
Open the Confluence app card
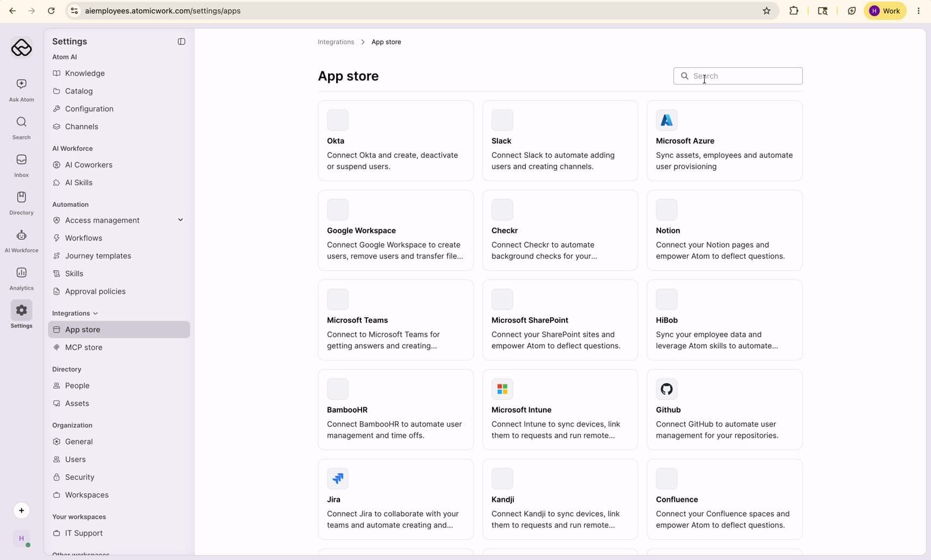(x=724, y=499)
